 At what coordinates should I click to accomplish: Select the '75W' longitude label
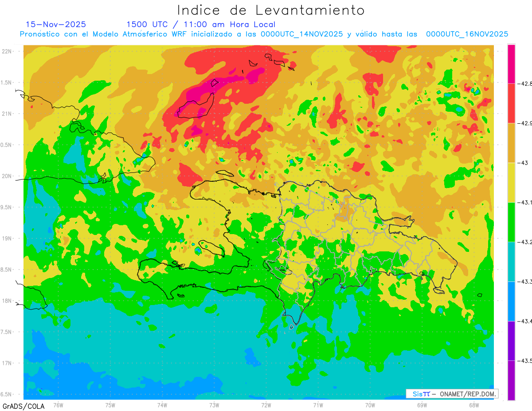(110, 405)
